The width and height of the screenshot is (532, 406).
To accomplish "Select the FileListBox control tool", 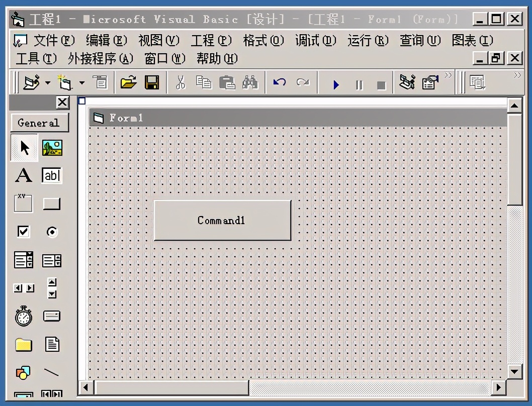I will pyautogui.click(x=52, y=344).
